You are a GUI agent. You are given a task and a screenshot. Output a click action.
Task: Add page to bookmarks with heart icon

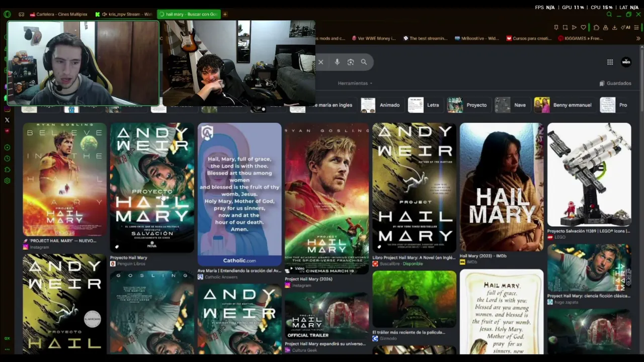583,27
